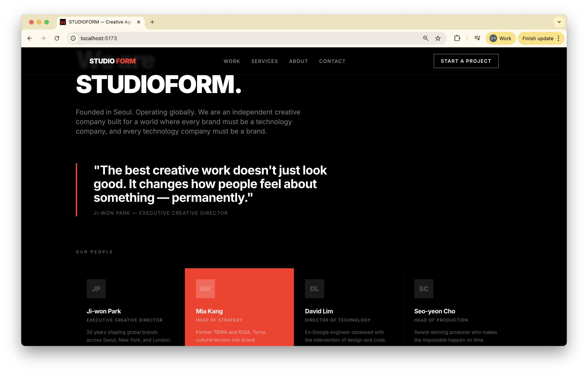
Task: Click the MK avatar tile
Action: (205, 289)
